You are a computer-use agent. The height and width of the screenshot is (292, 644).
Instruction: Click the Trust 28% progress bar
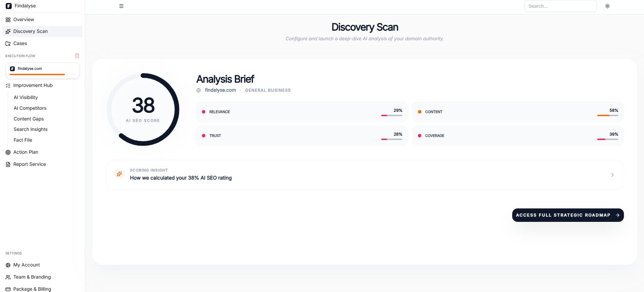coord(392,139)
